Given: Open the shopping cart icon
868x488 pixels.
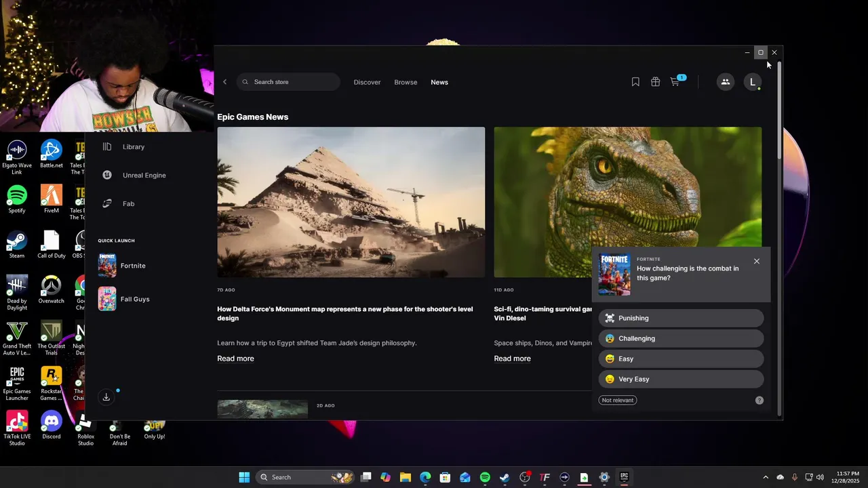Looking at the screenshot, I should tap(675, 81).
